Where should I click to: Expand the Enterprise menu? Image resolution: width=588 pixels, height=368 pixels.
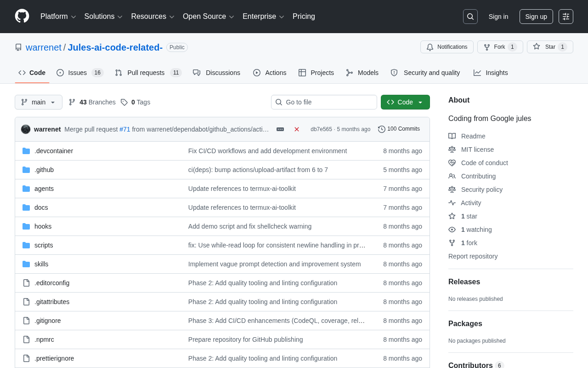264,17
